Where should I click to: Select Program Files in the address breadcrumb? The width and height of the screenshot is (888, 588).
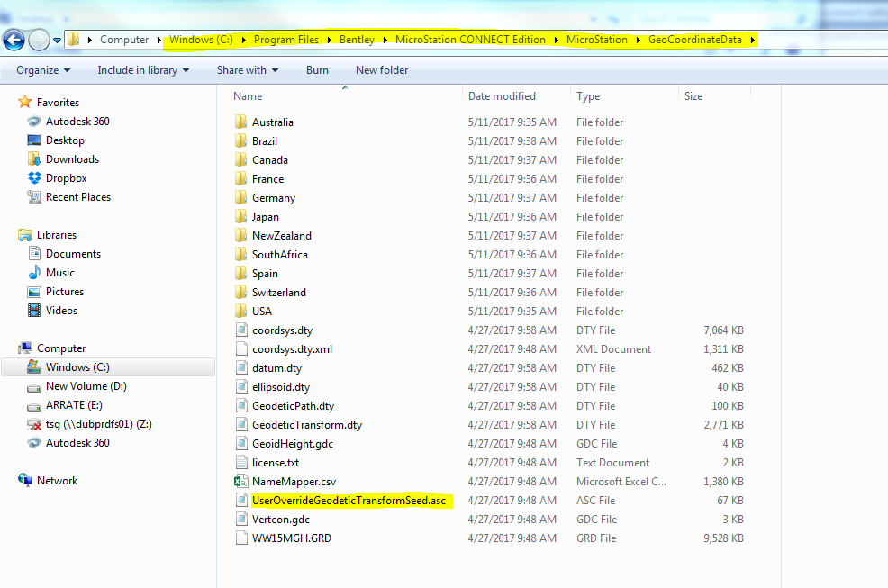pos(286,40)
